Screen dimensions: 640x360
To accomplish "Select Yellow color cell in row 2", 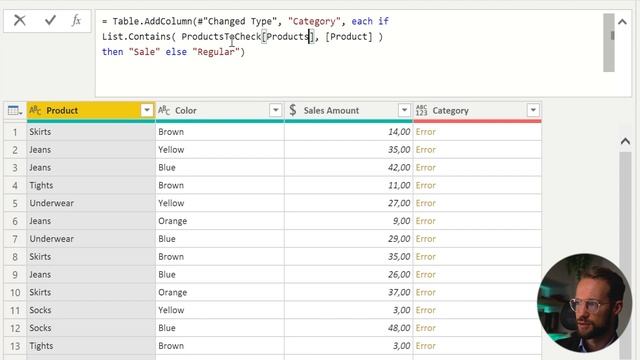I will click(x=220, y=150).
